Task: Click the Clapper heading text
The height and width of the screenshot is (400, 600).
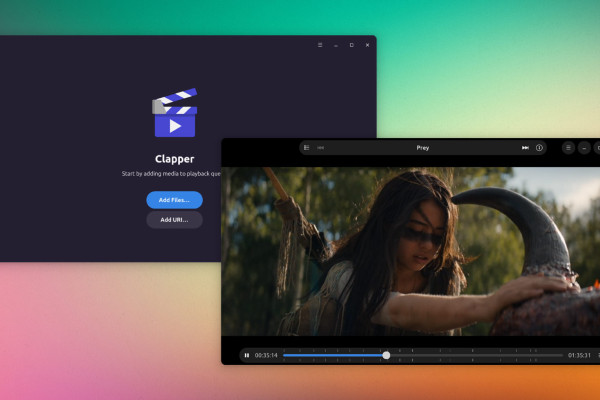Action: pos(174,159)
